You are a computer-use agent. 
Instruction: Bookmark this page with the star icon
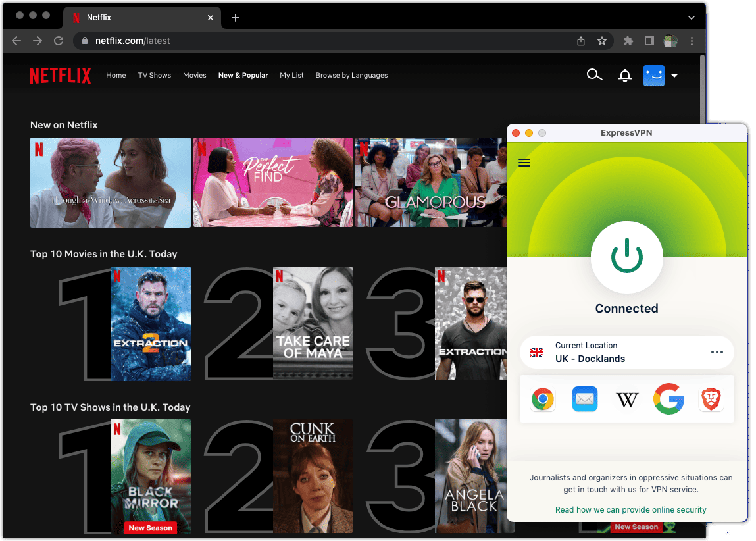coord(601,41)
